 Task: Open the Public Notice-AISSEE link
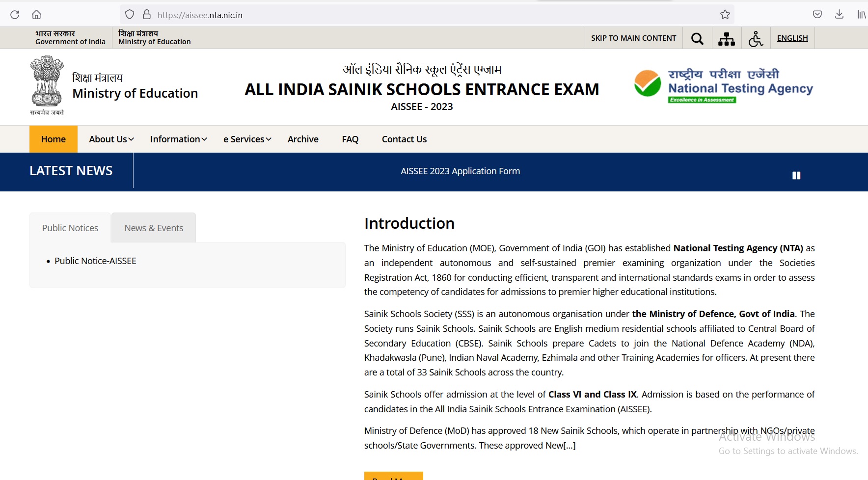[x=95, y=261]
